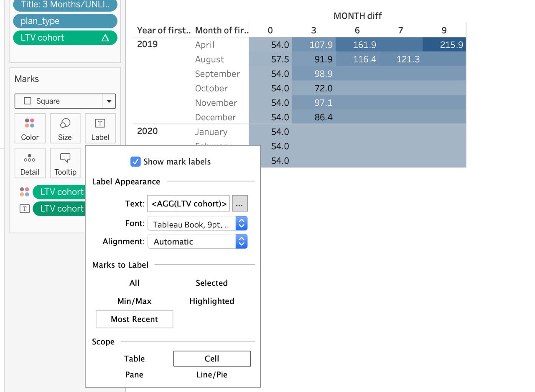The height and width of the screenshot is (392, 535).
Task: Click the 72.0 cell
Action: coord(313,88)
